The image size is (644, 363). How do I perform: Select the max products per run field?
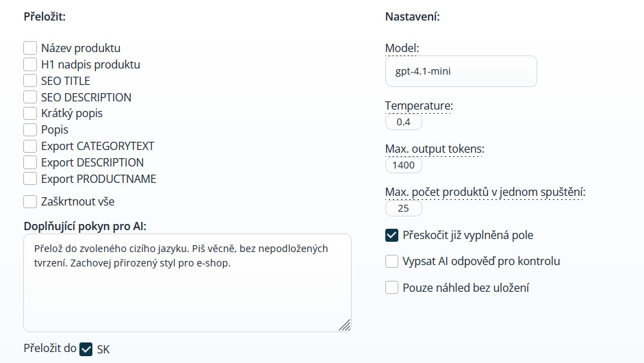(x=404, y=208)
